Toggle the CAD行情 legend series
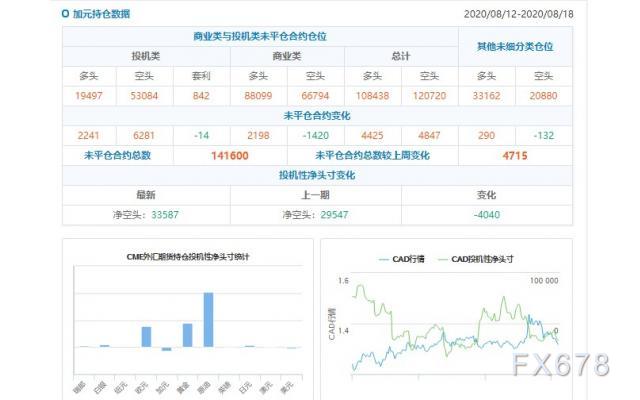This screenshot has height=400, width=640. coord(402,259)
